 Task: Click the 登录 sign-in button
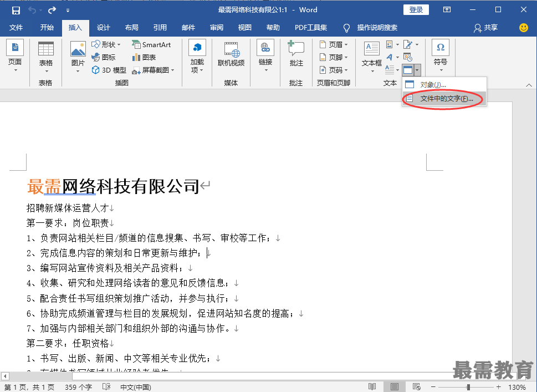(416, 9)
